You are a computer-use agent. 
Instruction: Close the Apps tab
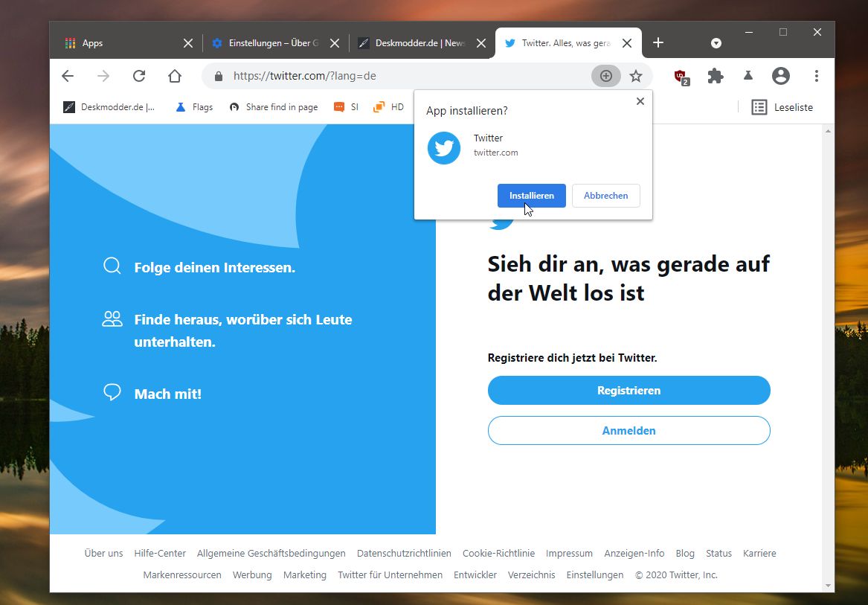[x=188, y=43]
